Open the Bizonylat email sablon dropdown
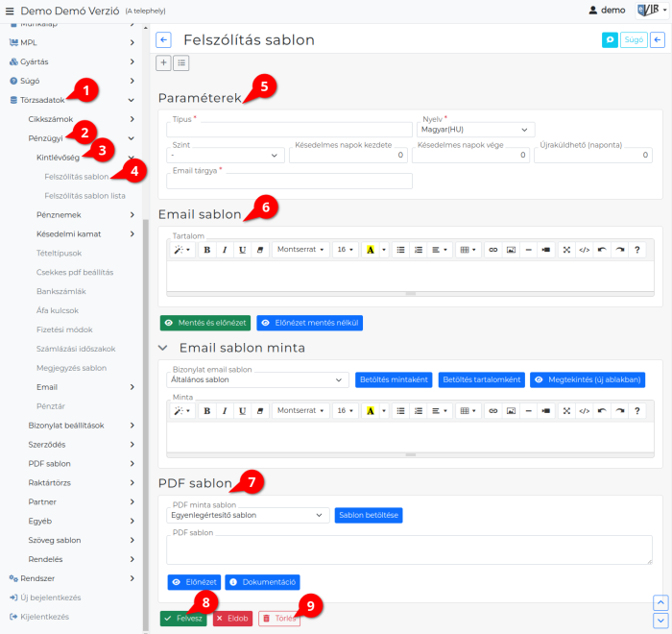 pyautogui.click(x=258, y=380)
